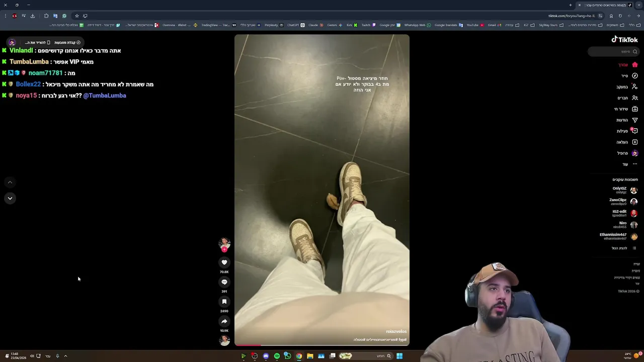Open the TikTok logo home link
This screenshot has width=644, height=362.
pos(624,40)
